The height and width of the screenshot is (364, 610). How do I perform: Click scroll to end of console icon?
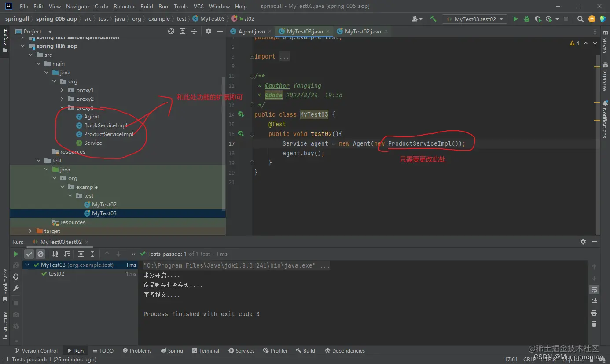[594, 301]
